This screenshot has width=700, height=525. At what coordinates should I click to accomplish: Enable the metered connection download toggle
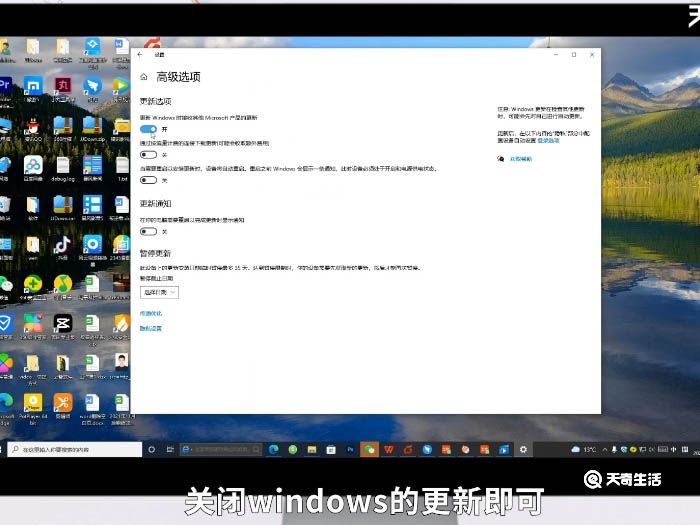[148, 154]
